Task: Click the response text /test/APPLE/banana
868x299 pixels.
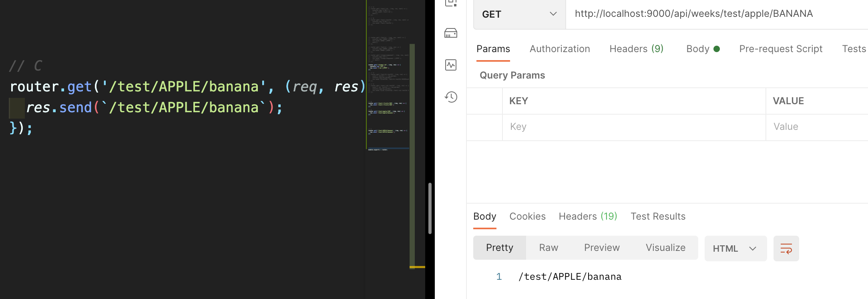Action: click(570, 277)
